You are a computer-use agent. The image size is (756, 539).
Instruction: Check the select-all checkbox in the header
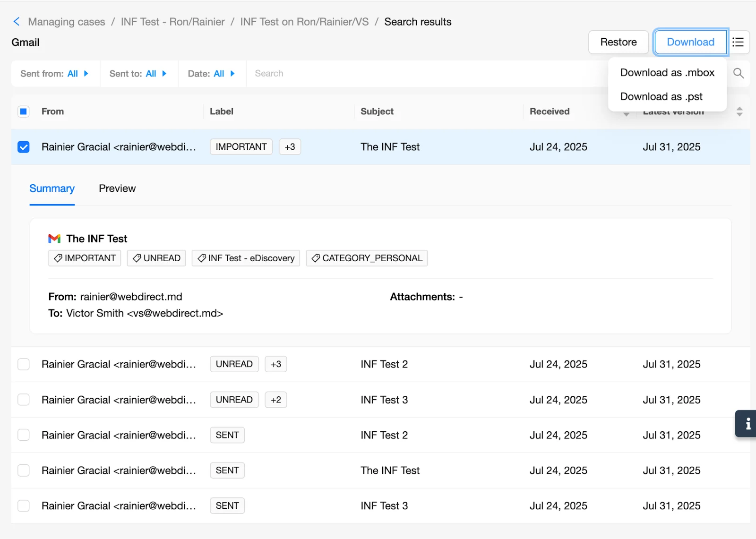coord(23,111)
